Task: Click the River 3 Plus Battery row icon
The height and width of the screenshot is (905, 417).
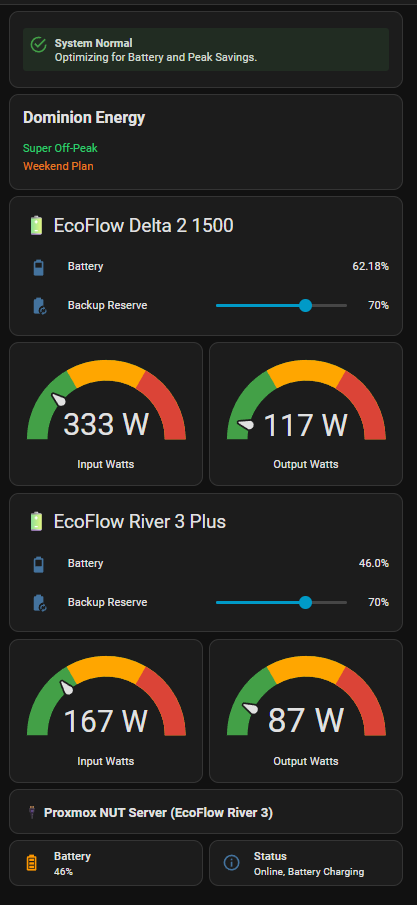Action: click(x=39, y=564)
